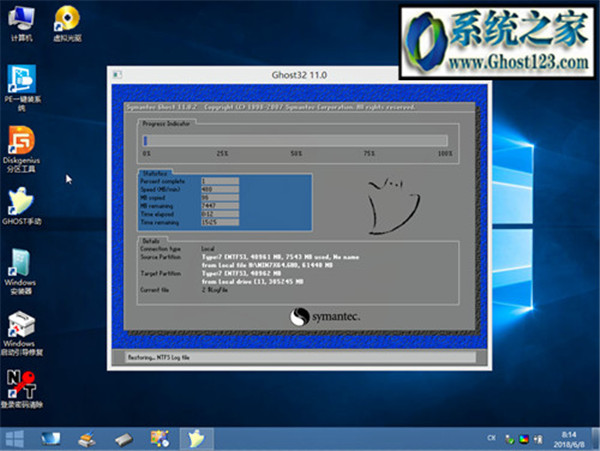Click the MB remaining value 7447

pyautogui.click(x=220, y=206)
